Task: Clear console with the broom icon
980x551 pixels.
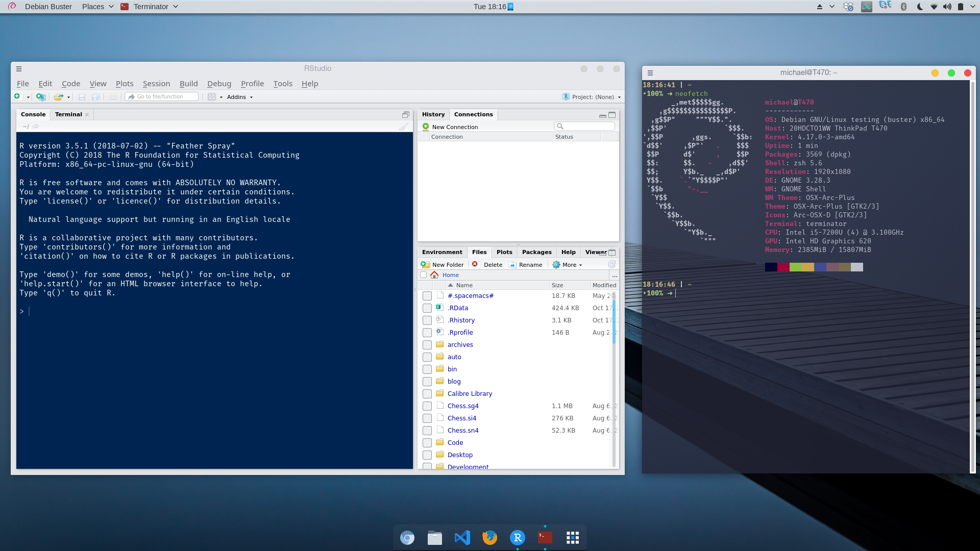Action: tap(403, 127)
